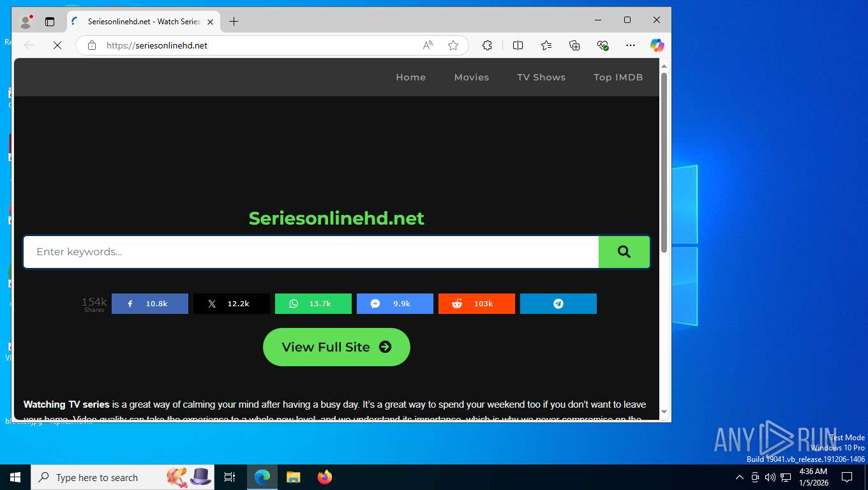Image resolution: width=868 pixels, height=490 pixels.
Task: Toggle Split screen view
Action: coord(518,45)
